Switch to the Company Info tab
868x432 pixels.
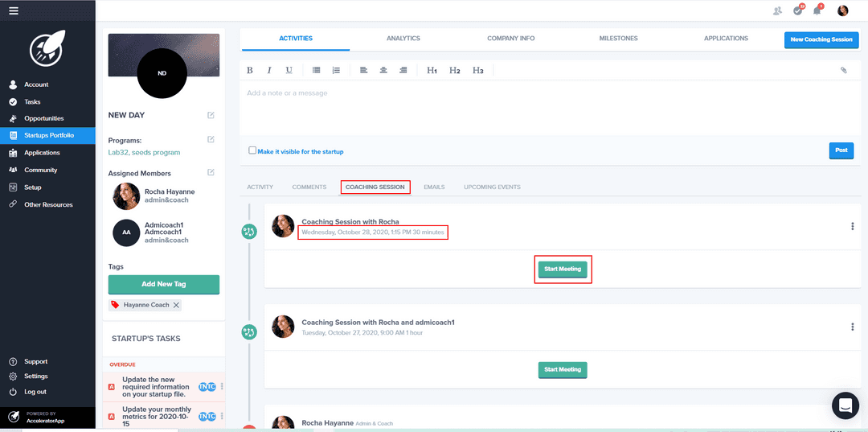[x=510, y=39]
